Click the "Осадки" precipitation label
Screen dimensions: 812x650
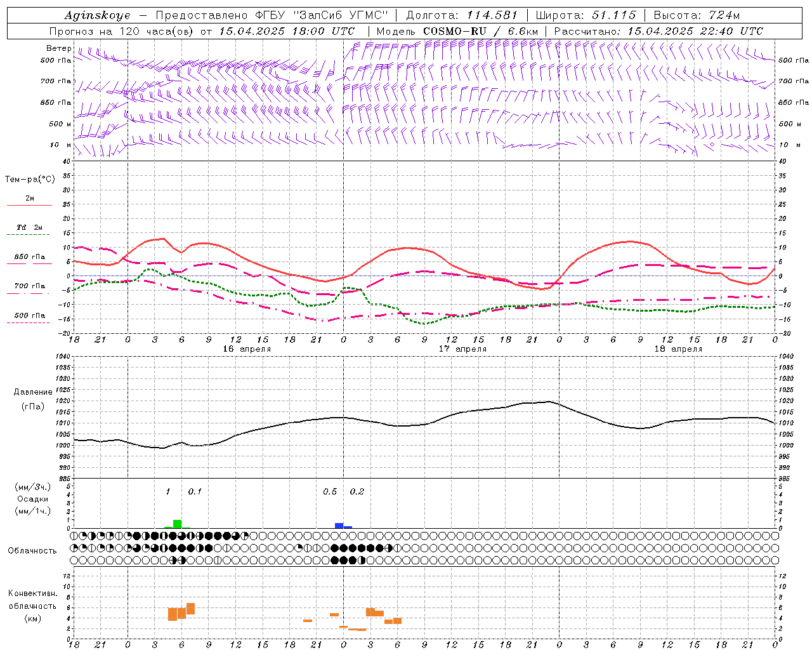33,499
